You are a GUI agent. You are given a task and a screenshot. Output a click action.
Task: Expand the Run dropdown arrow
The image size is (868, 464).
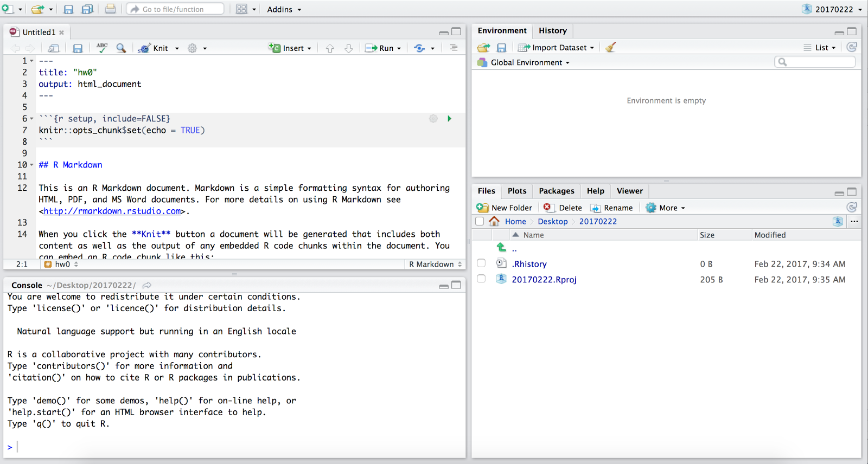click(x=399, y=48)
